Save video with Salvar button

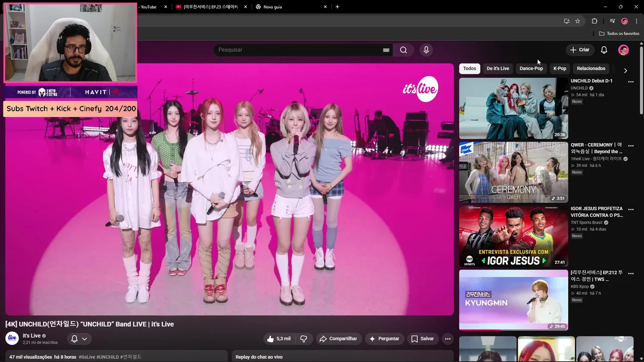(x=422, y=339)
